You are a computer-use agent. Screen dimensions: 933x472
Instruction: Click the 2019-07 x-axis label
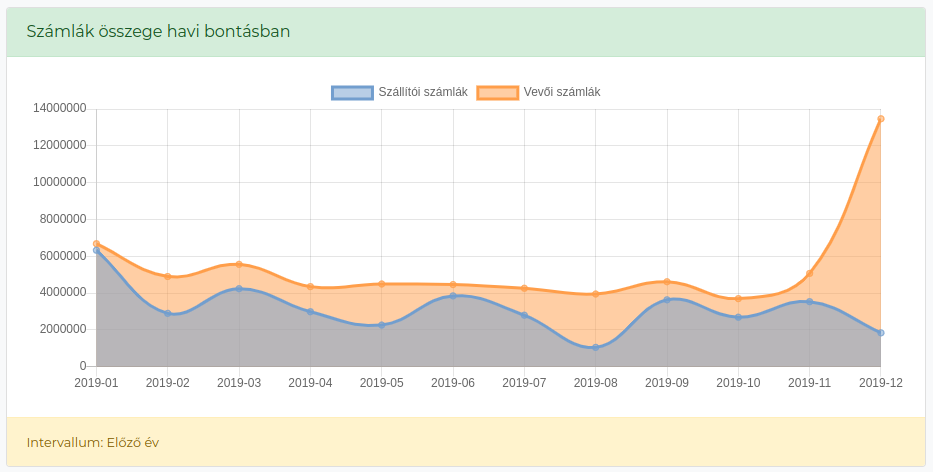[524, 383]
